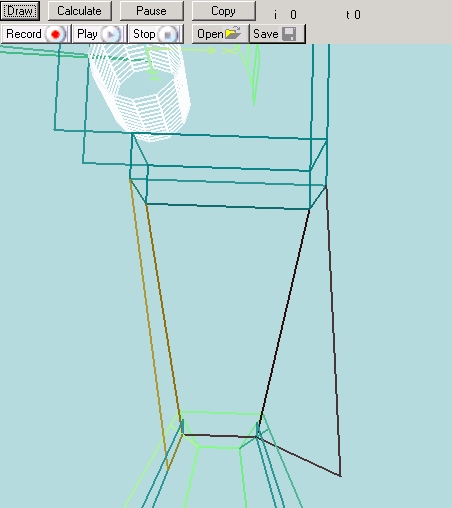The height and width of the screenshot is (508, 452).
Task: Start recording with the Record button
Action: (x=36, y=34)
